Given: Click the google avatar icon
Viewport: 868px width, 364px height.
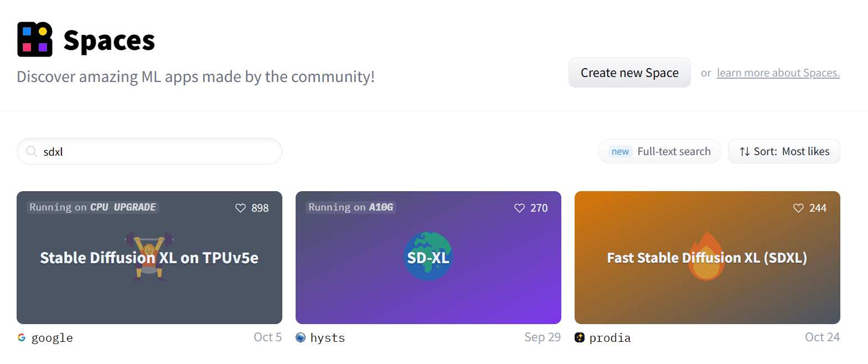Looking at the screenshot, I should pyautogui.click(x=22, y=337).
